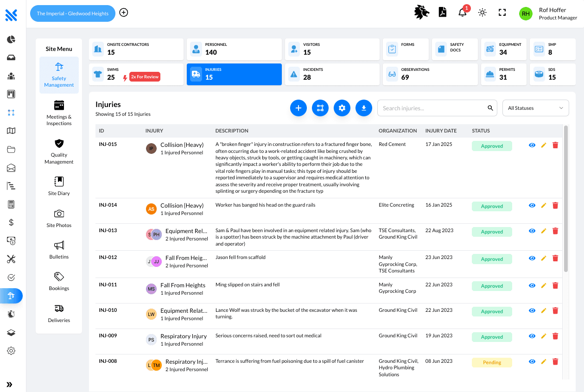Download the injuries list
The height and width of the screenshot is (392, 584).
[x=364, y=108]
